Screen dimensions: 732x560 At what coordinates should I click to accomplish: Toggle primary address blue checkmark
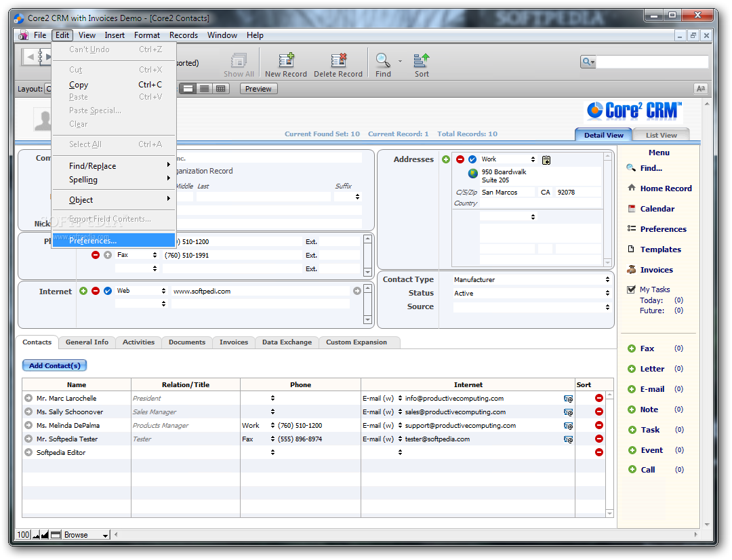pos(472,159)
